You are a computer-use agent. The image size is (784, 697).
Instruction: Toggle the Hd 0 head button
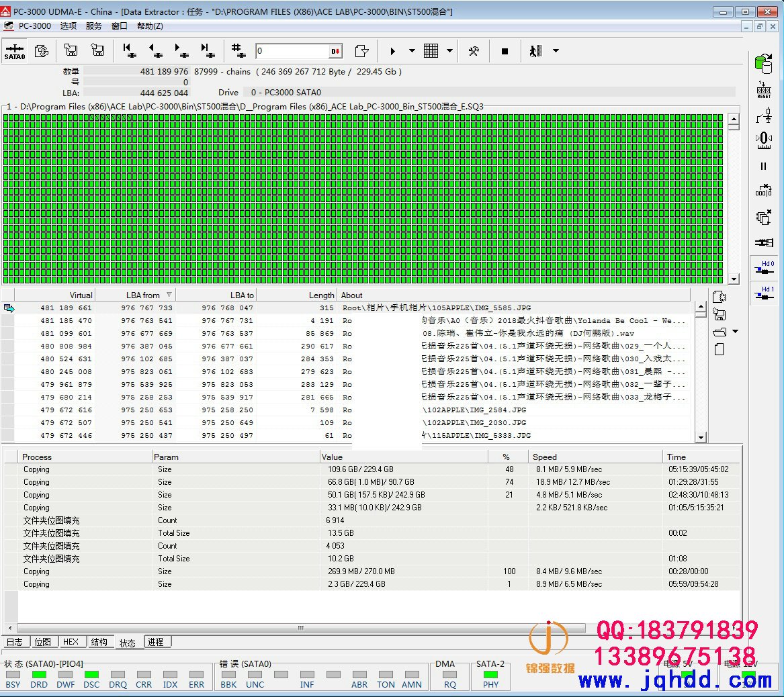764,267
